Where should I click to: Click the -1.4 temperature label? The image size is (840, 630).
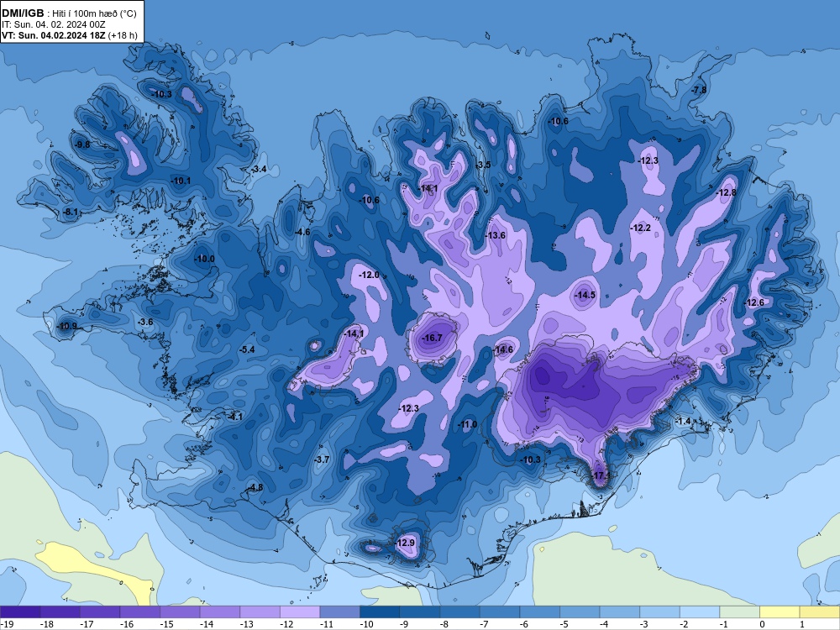pyautogui.click(x=683, y=422)
